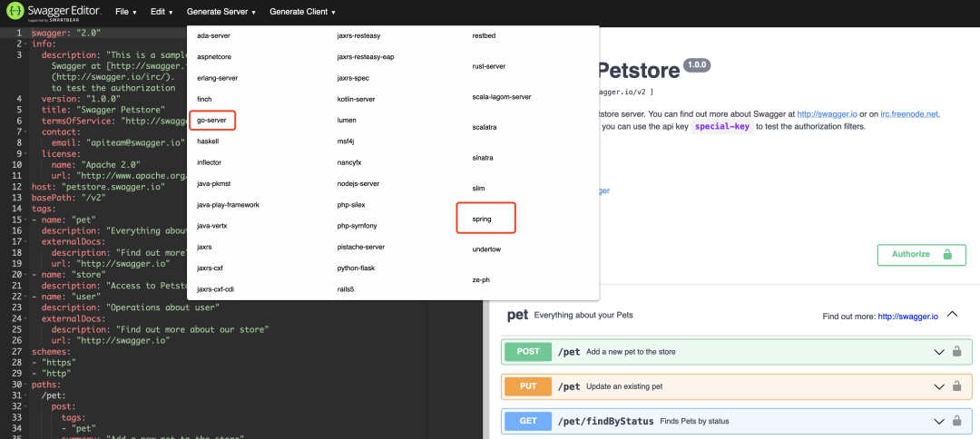Open the http://swagger.io description link
980x439 pixels.
click(828, 114)
